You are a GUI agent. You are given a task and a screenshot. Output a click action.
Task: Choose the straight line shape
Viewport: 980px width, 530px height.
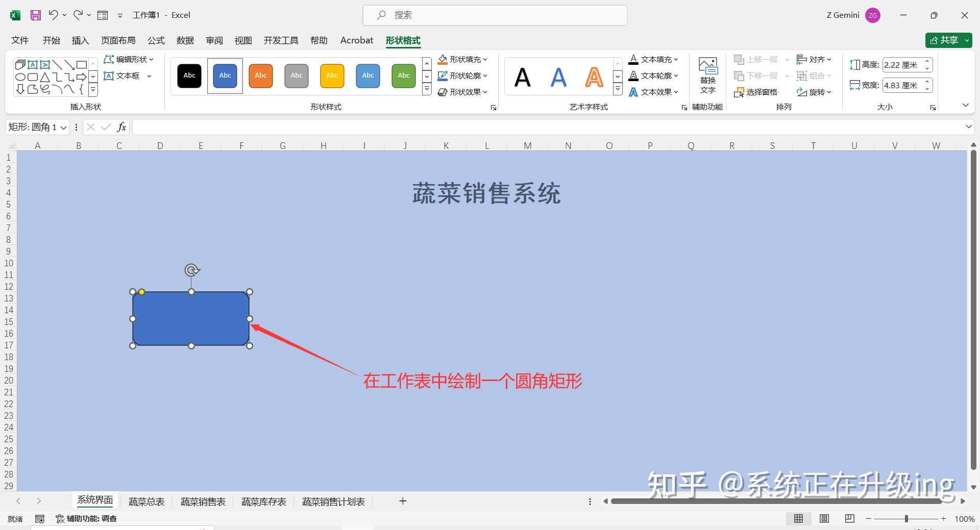tap(57, 65)
